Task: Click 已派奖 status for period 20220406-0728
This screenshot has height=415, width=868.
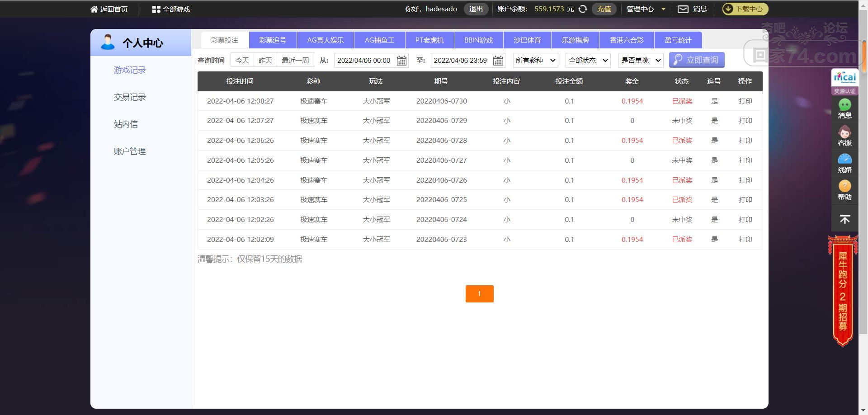Action: (x=682, y=141)
